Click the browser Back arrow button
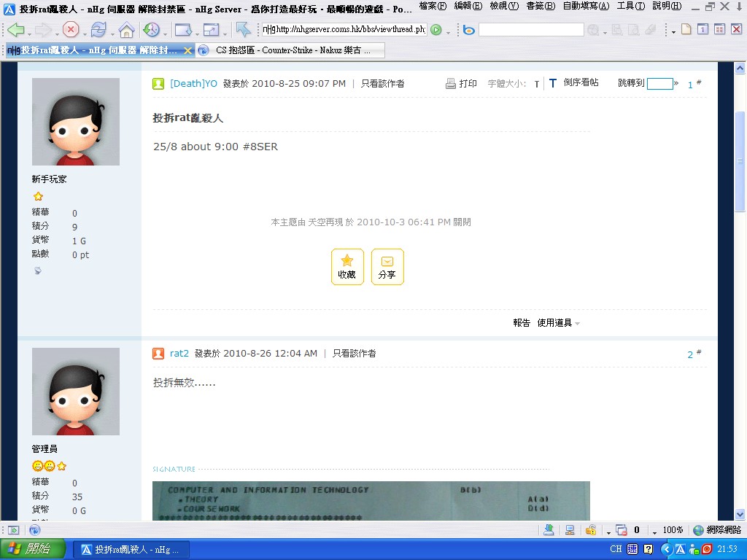This screenshot has width=747, height=560. point(15,30)
